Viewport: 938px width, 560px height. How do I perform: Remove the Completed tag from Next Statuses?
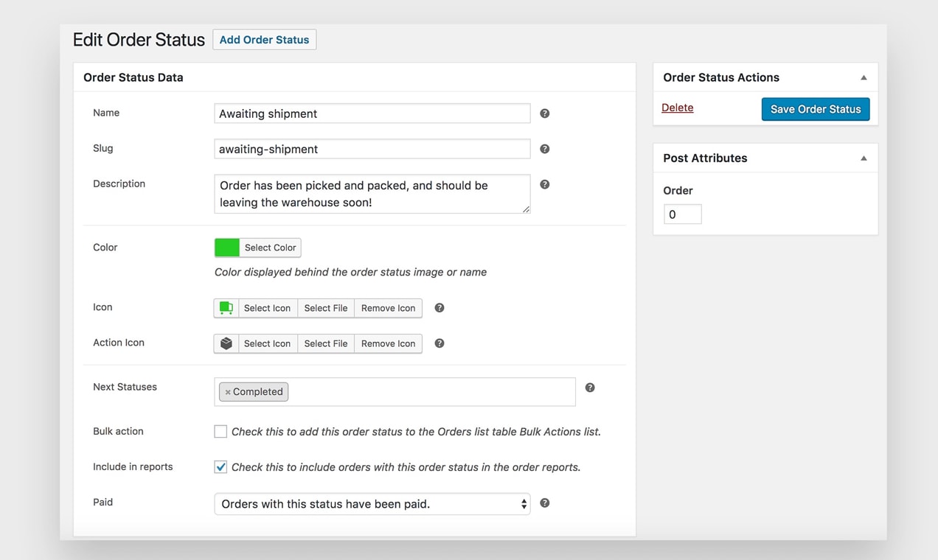pos(228,392)
